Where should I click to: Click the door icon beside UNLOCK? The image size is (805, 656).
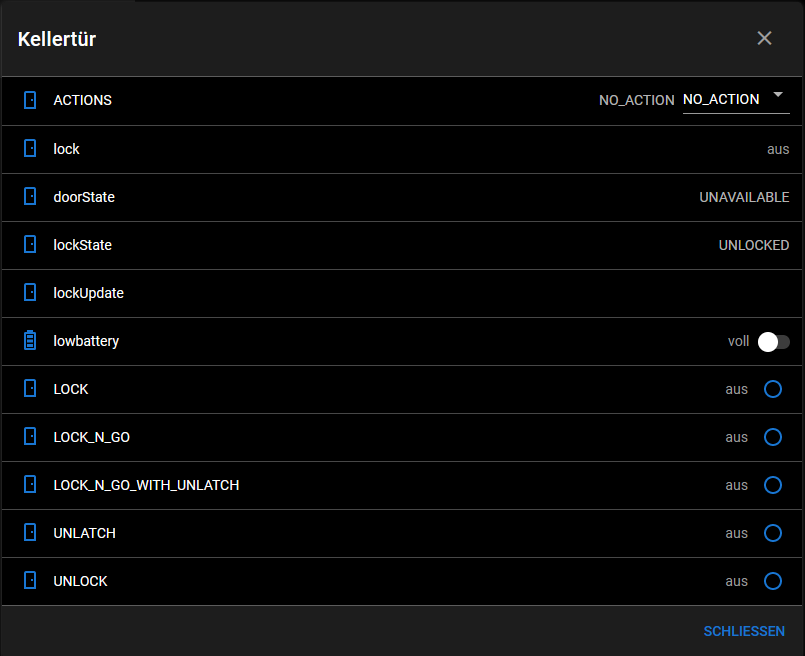(x=30, y=581)
